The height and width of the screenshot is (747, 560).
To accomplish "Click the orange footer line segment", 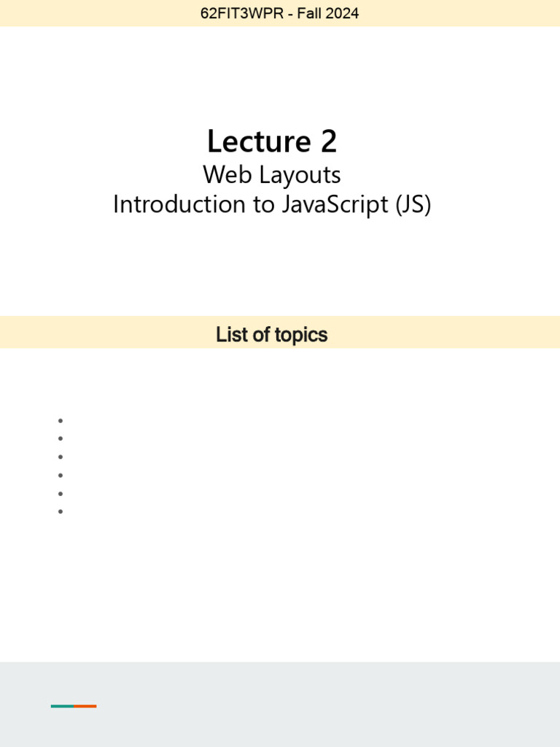I will coord(85,705).
